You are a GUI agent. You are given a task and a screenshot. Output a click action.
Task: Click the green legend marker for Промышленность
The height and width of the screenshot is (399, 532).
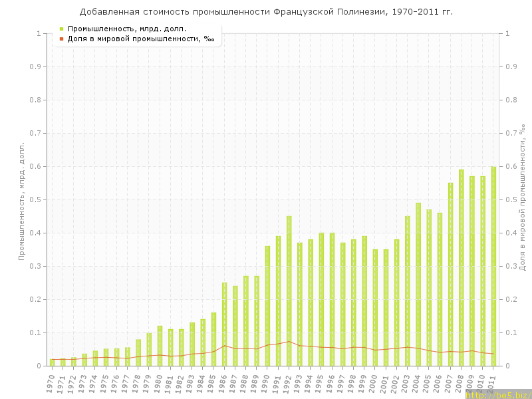click(62, 29)
